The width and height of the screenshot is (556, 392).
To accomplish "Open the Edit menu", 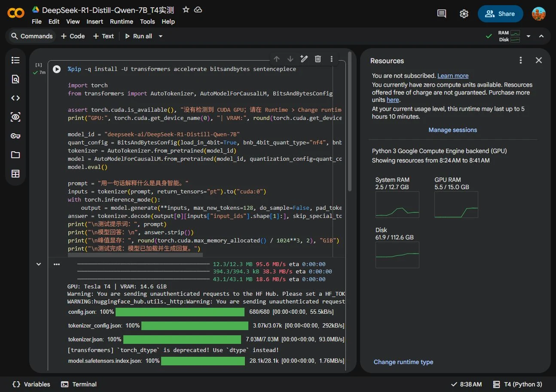I will coord(54,21).
